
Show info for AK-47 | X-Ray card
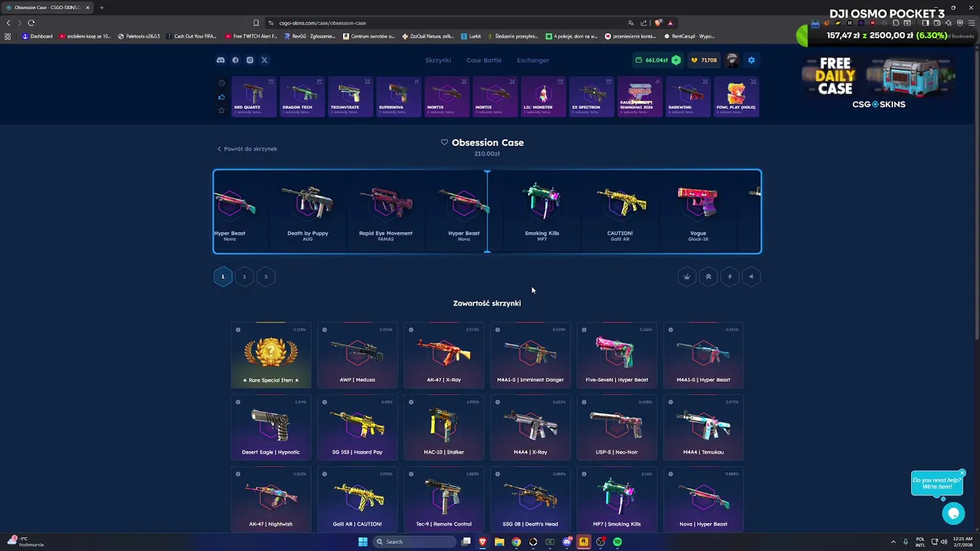coord(411,330)
